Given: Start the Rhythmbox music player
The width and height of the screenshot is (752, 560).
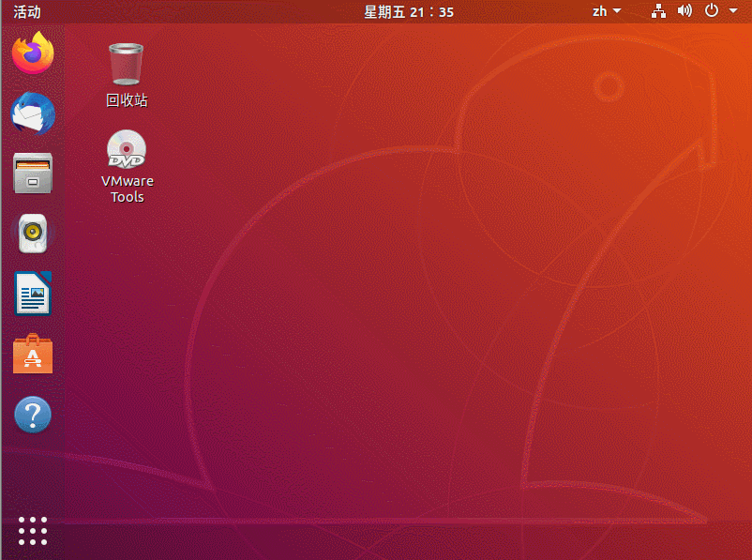Looking at the screenshot, I should pyautogui.click(x=32, y=234).
